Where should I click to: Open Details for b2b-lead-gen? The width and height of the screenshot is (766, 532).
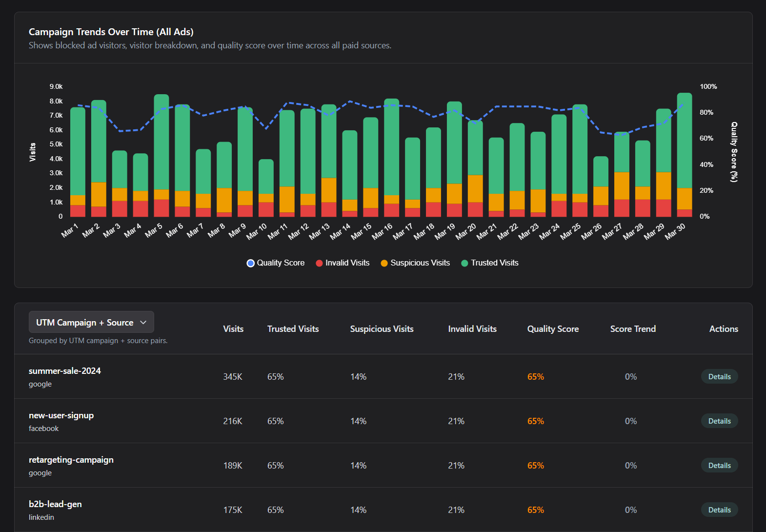click(719, 510)
